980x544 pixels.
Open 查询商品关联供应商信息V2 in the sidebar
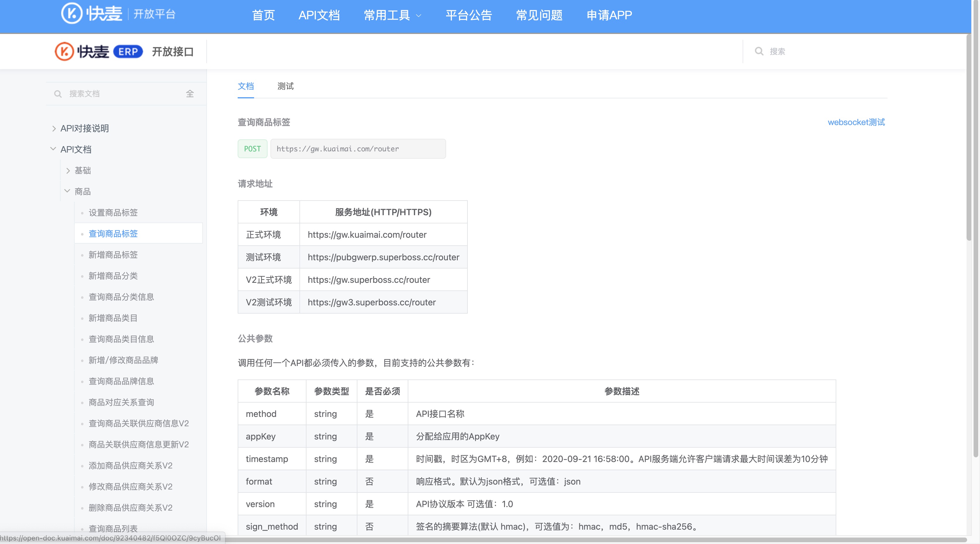pyautogui.click(x=139, y=423)
